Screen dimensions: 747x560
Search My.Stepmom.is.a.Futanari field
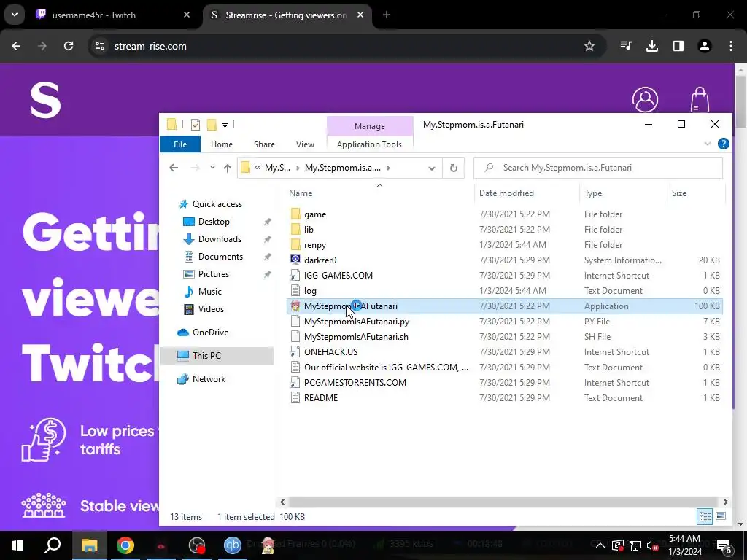point(598,168)
